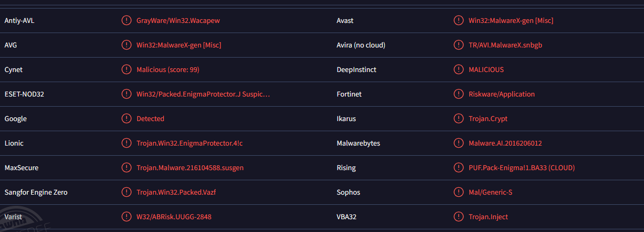644x232 pixels.
Task: Click the warning icon beside Trojan.Crypt
Action: (x=458, y=119)
